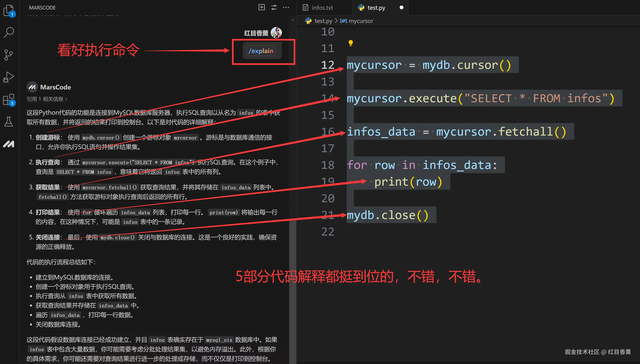Open the Testing flask icon
The height and width of the screenshot is (364, 640).
(9, 122)
